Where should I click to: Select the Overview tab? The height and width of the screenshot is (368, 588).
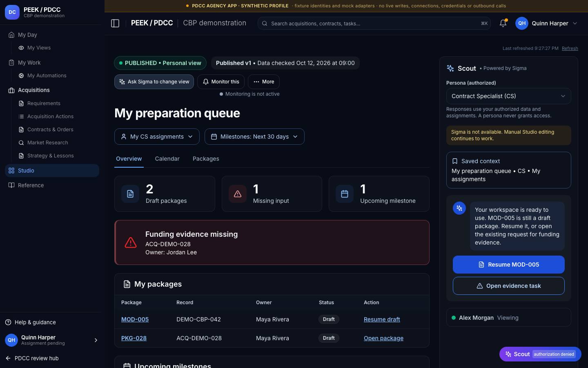129,159
